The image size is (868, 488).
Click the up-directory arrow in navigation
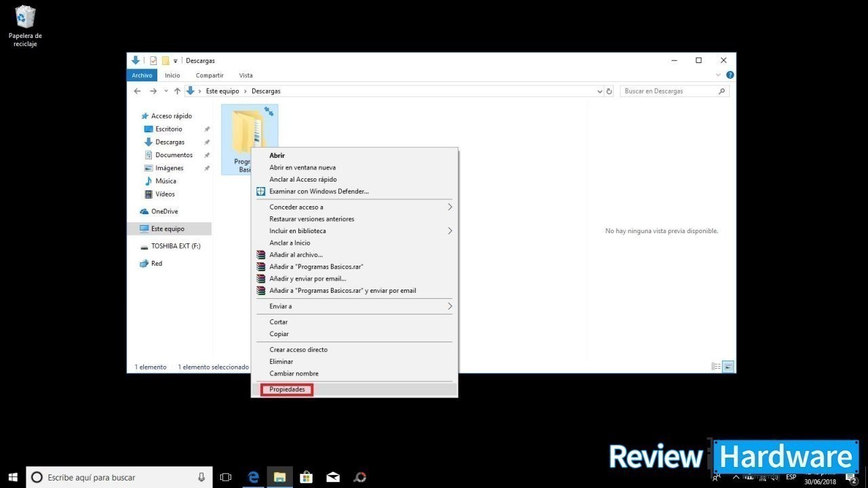[x=177, y=91]
